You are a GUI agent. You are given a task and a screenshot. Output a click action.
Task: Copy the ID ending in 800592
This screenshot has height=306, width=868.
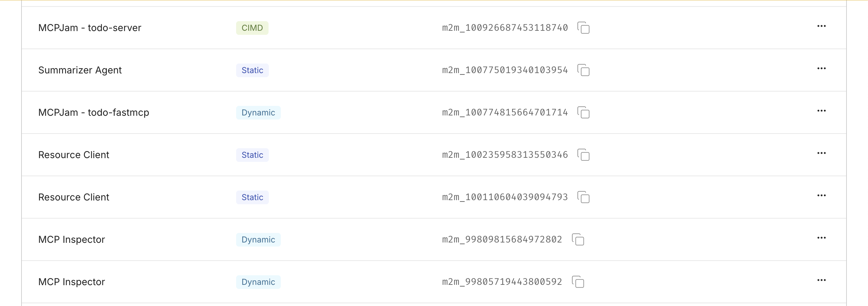tap(578, 282)
